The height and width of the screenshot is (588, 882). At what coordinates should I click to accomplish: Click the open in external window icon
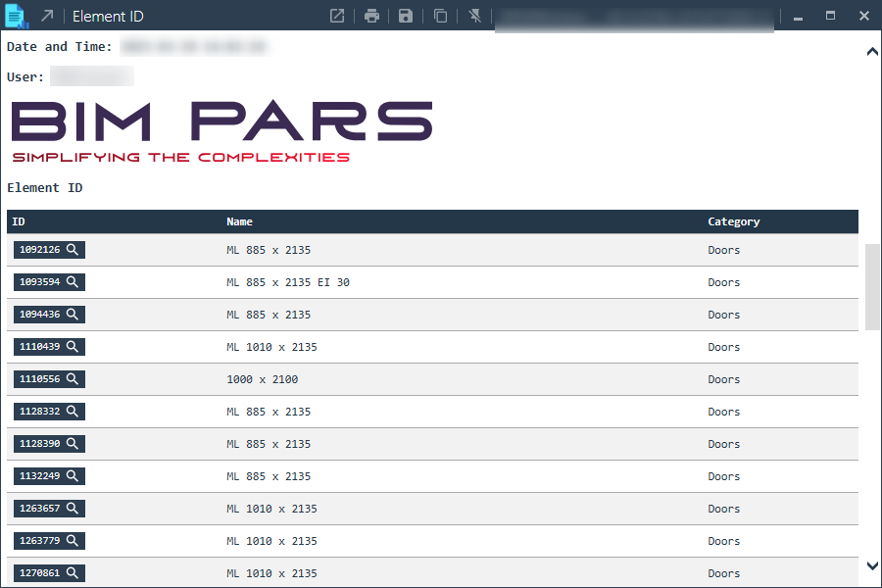click(x=337, y=16)
